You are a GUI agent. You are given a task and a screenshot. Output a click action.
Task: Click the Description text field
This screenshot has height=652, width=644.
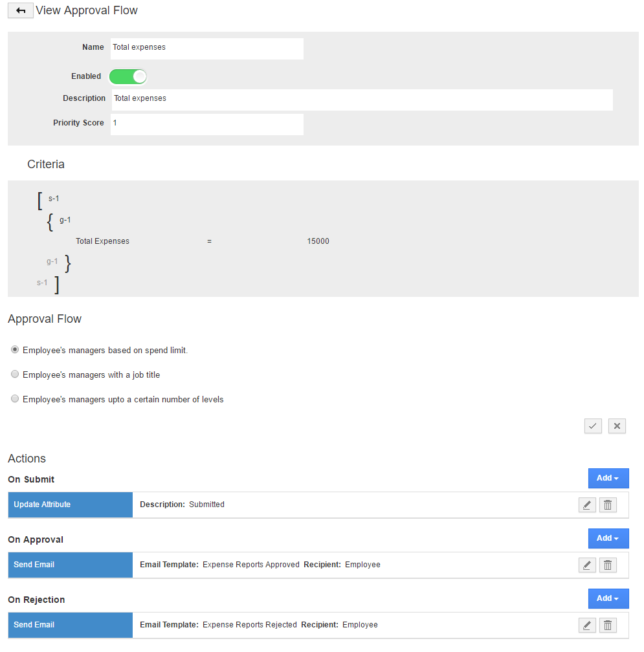point(361,100)
